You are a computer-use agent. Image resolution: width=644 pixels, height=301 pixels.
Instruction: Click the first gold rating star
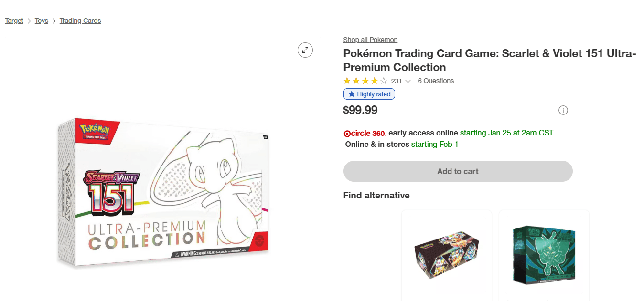[x=347, y=81]
